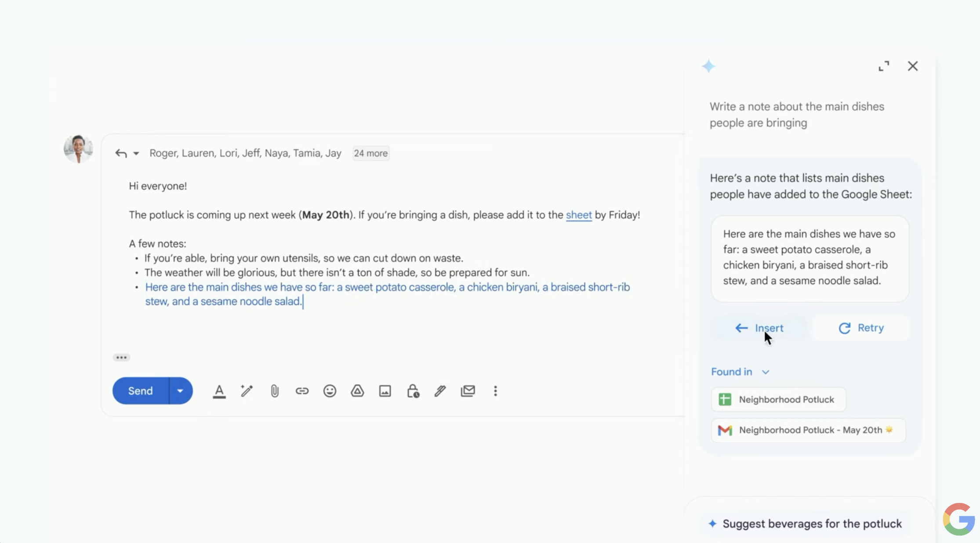980x543 pixels.
Task: Open more options three-dot menu
Action: coord(495,391)
